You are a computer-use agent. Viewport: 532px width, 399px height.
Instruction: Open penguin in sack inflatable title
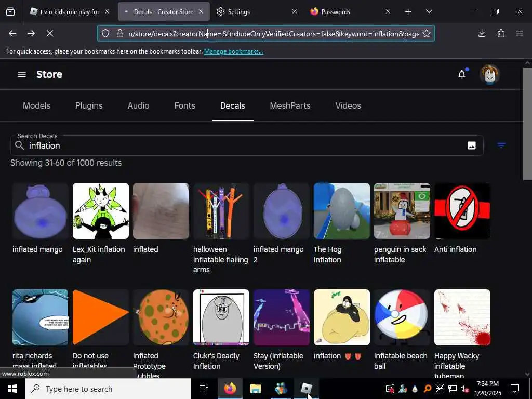[400, 255]
